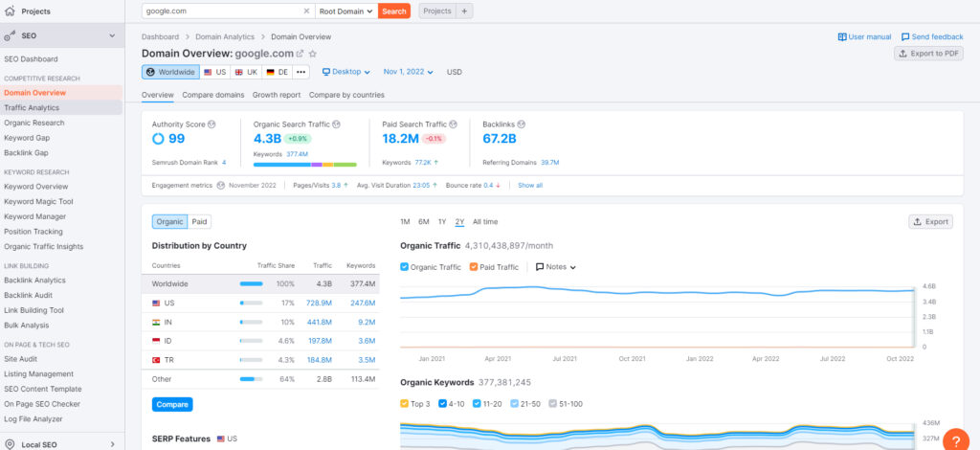Open the Notes dropdown
Image resolution: width=980 pixels, height=450 pixels.
point(556,267)
